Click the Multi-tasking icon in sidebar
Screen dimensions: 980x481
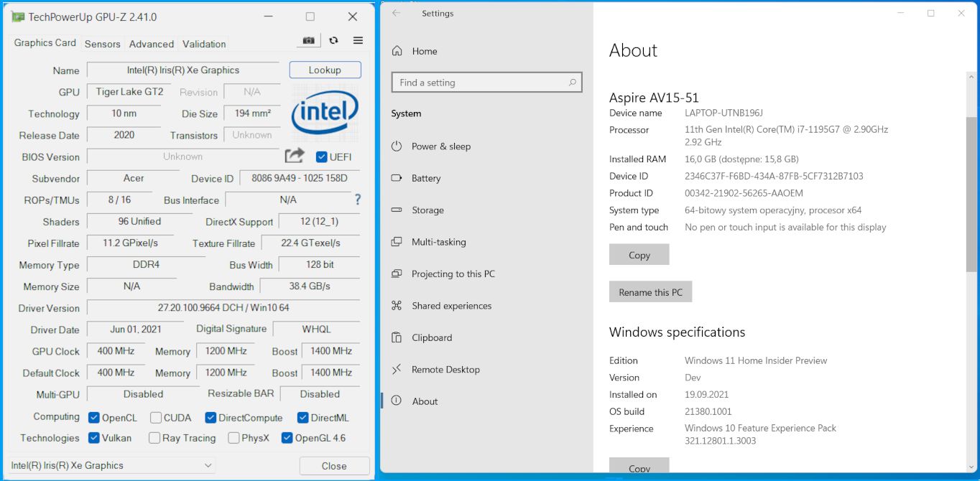coord(397,242)
